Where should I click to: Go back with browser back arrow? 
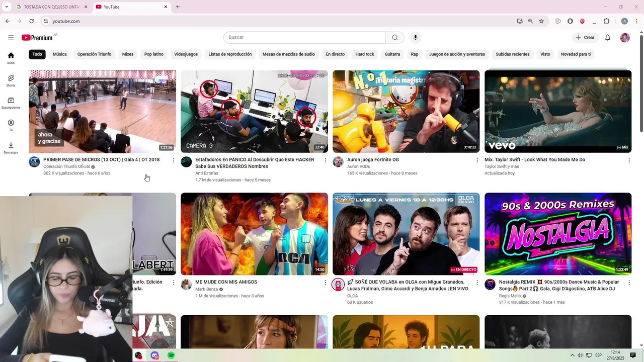click(7, 21)
